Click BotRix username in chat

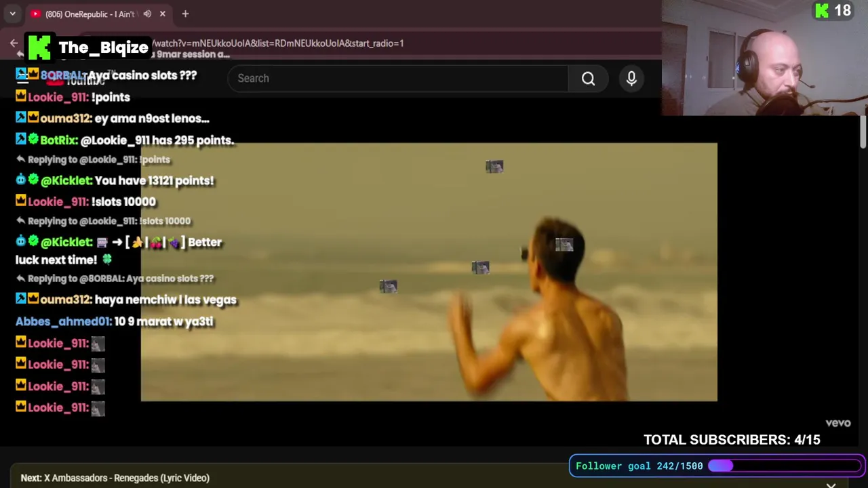click(59, 140)
